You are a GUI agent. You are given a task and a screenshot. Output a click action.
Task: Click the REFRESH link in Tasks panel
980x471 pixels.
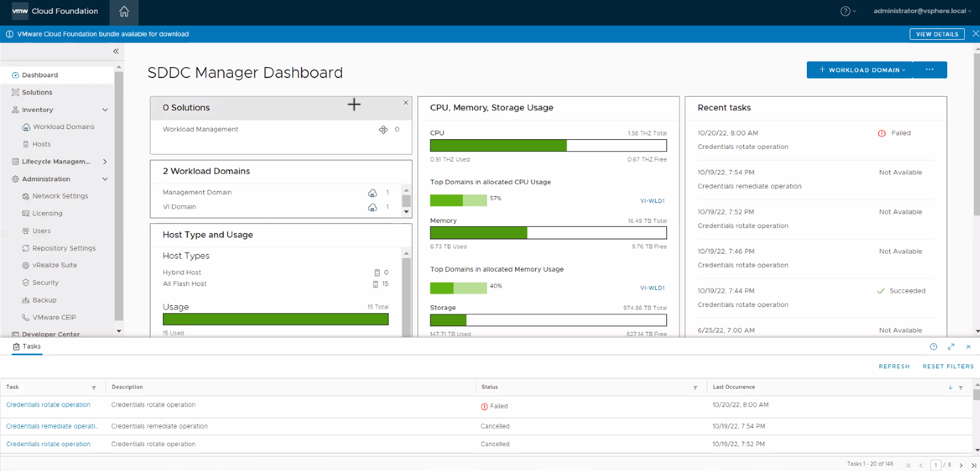(x=894, y=366)
